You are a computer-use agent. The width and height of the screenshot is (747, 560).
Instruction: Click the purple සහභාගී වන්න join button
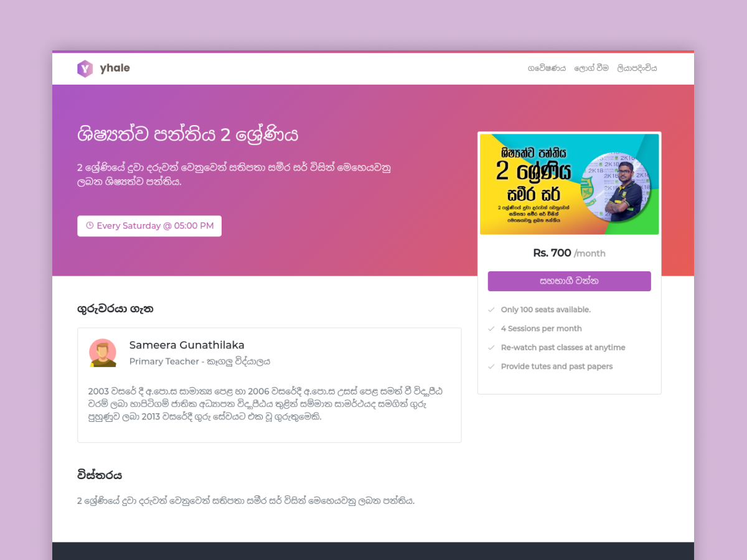coord(569,281)
